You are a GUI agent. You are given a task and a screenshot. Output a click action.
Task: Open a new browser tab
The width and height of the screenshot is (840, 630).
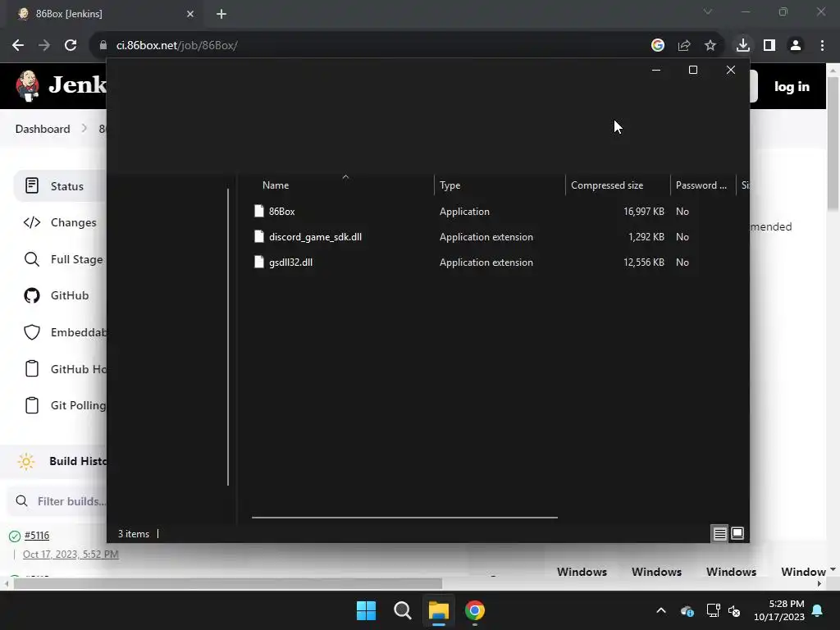click(x=221, y=14)
